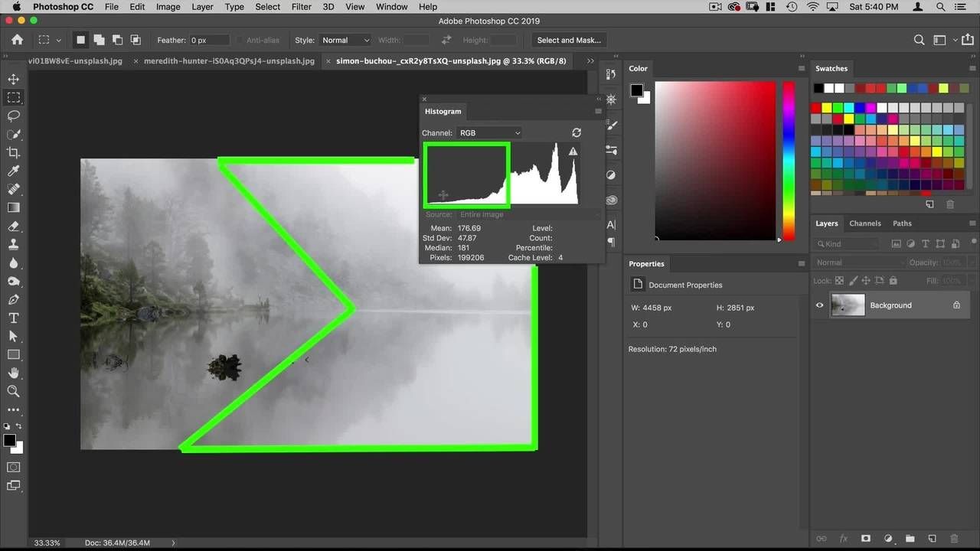Screen dimensions: 980x551
Task: Open the Paragraph panel icon
Action: [x=611, y=242]
